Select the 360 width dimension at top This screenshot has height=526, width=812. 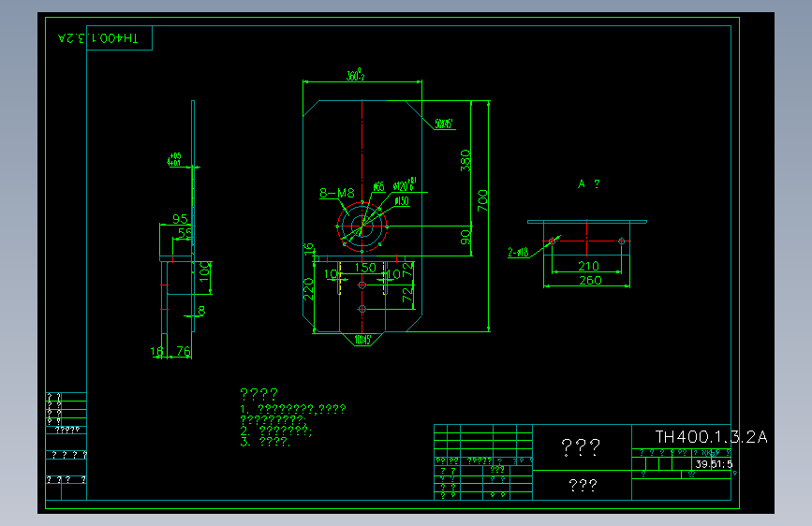355,75
